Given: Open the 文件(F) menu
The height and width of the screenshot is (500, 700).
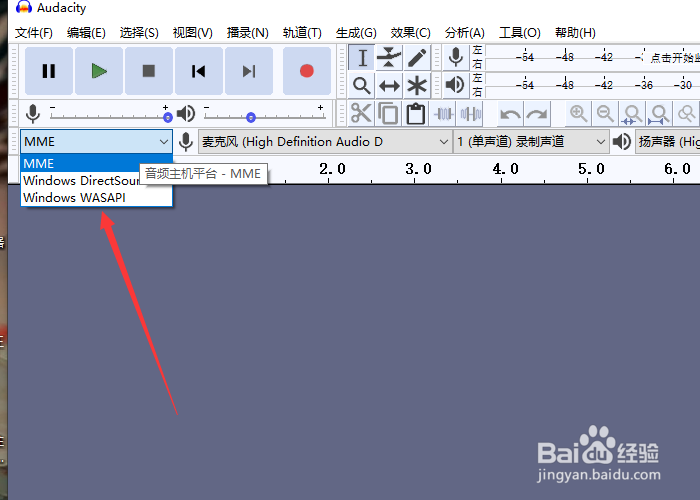Looking at the screenshot, I should (33, 33).
